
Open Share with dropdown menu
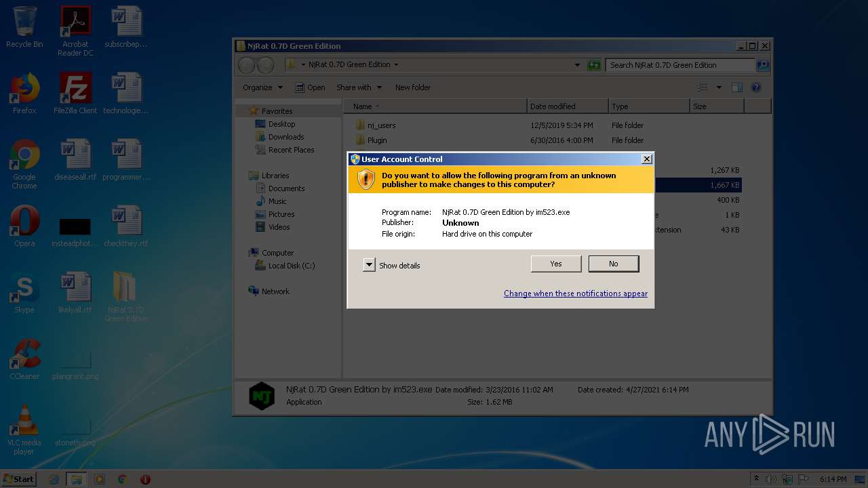(359, 87)
